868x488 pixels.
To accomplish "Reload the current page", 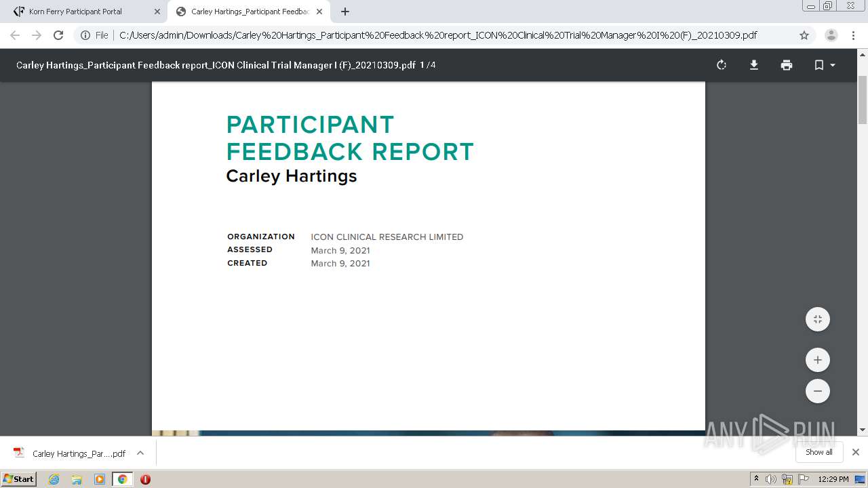I will point(58,35).
